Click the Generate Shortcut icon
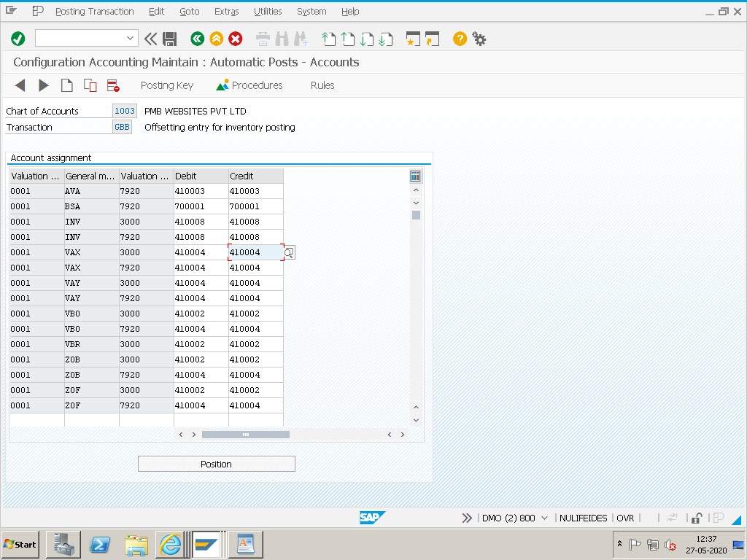 pyautogui.click(x=432, y=39)
